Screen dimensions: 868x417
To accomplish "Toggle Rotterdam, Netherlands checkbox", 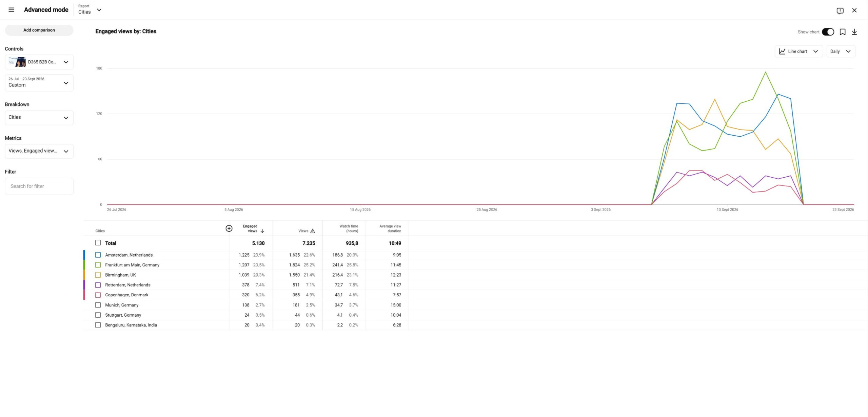I will pyautogui.click(x=98, y=285).
